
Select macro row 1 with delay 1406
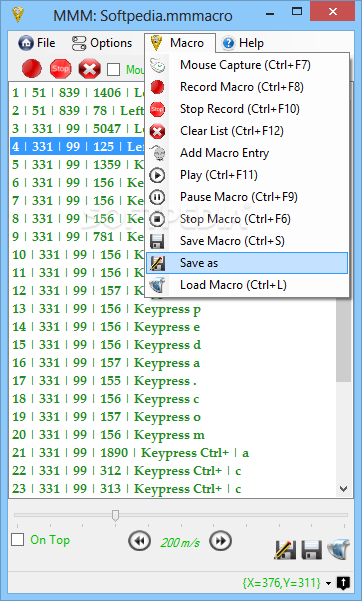(x=77, y=93)
